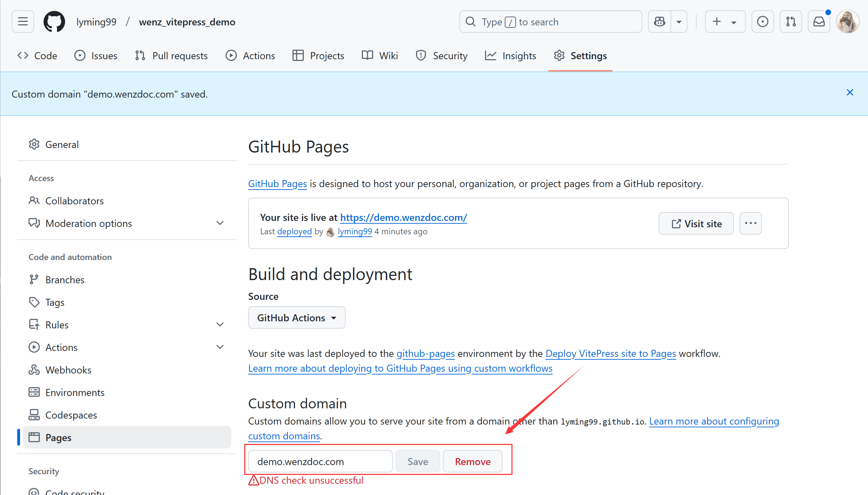Screen dimensions: 868x495
Task: Open the 'deployed' deployment link
Action: (295, 231)
